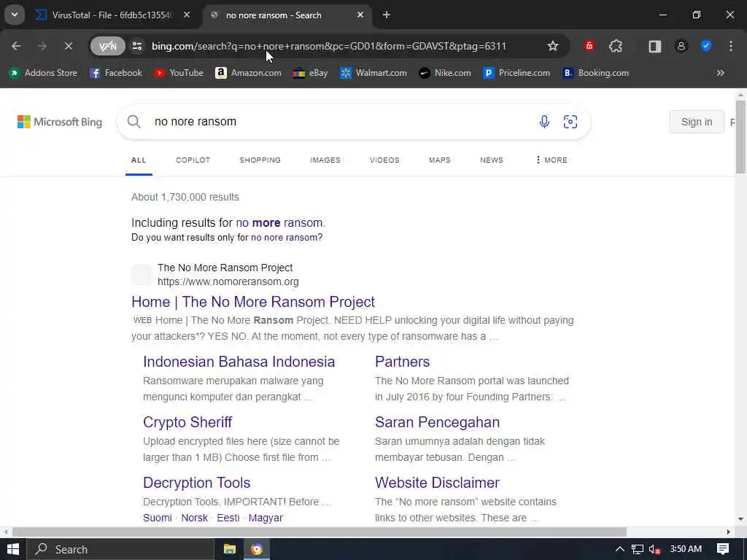This screenshot has width=747, height=560.
Task: Switch to the NEWS tab
Action: (492, 160)
